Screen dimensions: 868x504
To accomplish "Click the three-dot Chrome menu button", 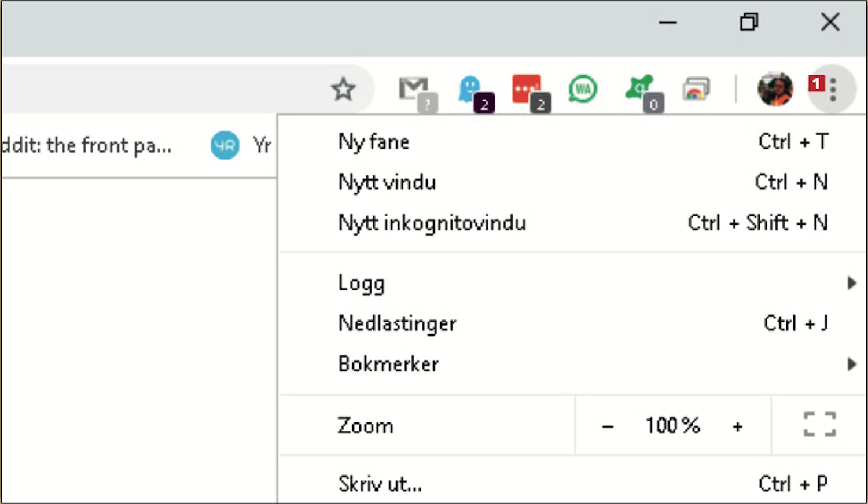I will click(x=833, y=90).
